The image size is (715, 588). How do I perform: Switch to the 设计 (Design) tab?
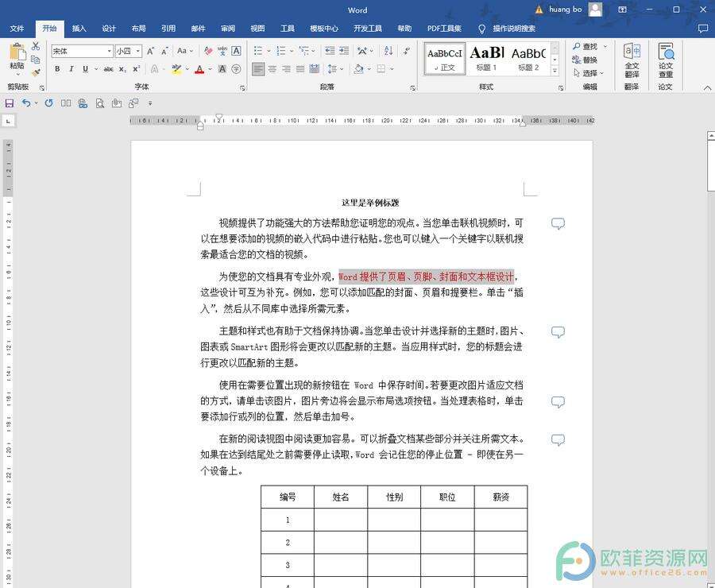[109, 29]
